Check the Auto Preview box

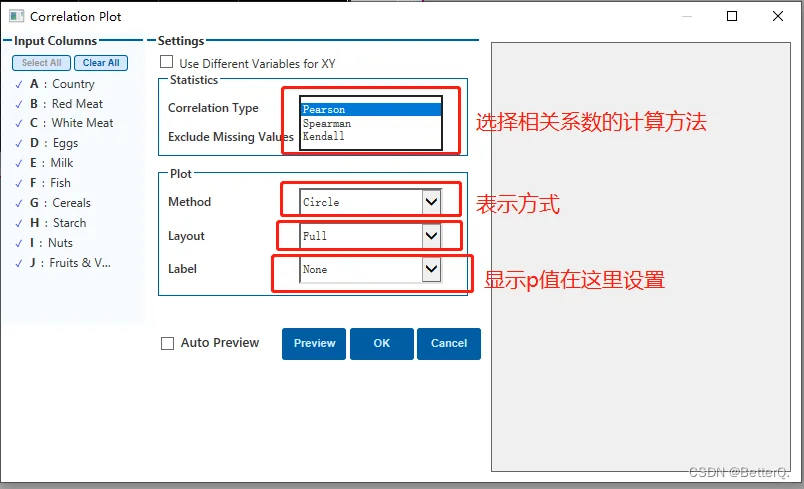pyautogui.click(x=168, y=343)
